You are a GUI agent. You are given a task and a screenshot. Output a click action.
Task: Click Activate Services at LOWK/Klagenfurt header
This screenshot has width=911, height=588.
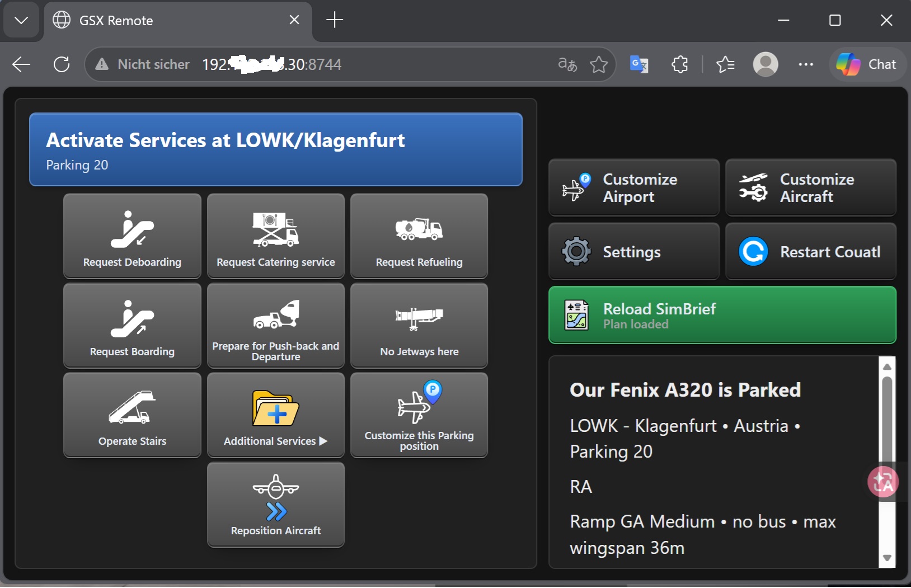276,149
